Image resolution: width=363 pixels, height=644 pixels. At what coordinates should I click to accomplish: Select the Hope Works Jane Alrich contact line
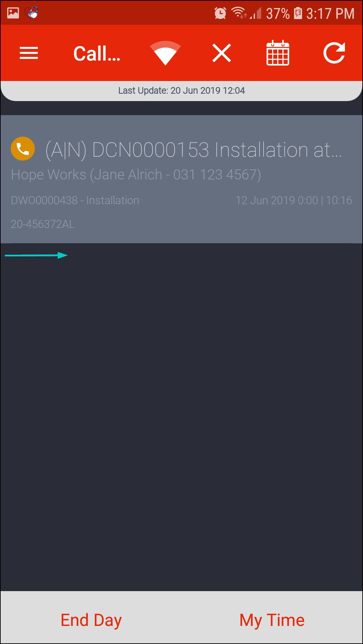click(x=136, y=175)
